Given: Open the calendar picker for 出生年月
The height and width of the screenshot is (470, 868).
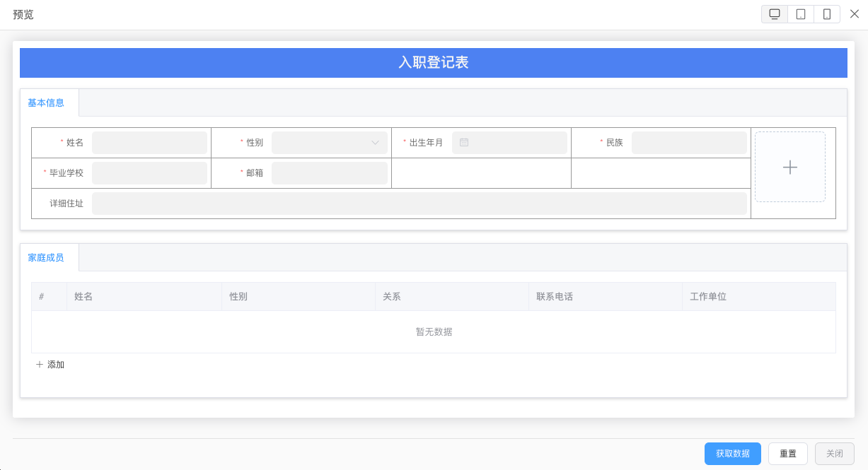Looking at the screenshot, I should [x=463, y=142].
